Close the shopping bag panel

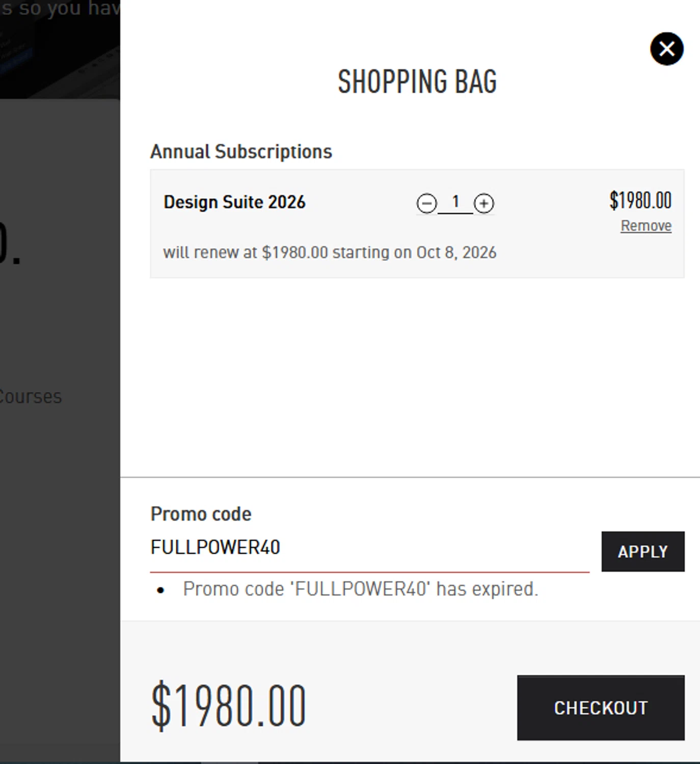pyautogui.click(x=666, y=49)
